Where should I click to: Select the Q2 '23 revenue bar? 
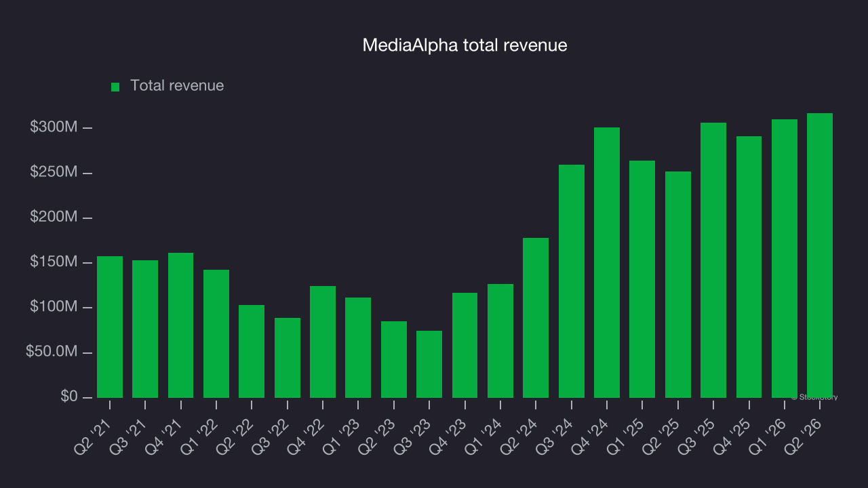click(394, 359)
